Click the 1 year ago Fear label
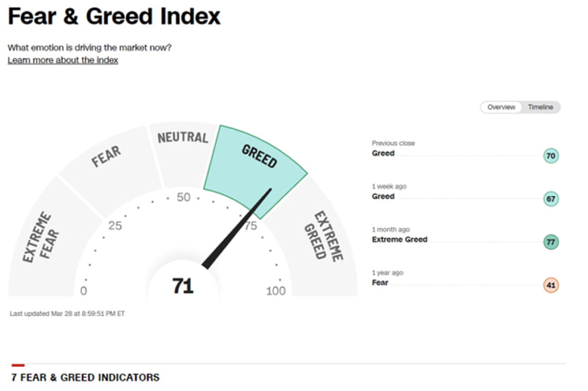 point(380,282)
